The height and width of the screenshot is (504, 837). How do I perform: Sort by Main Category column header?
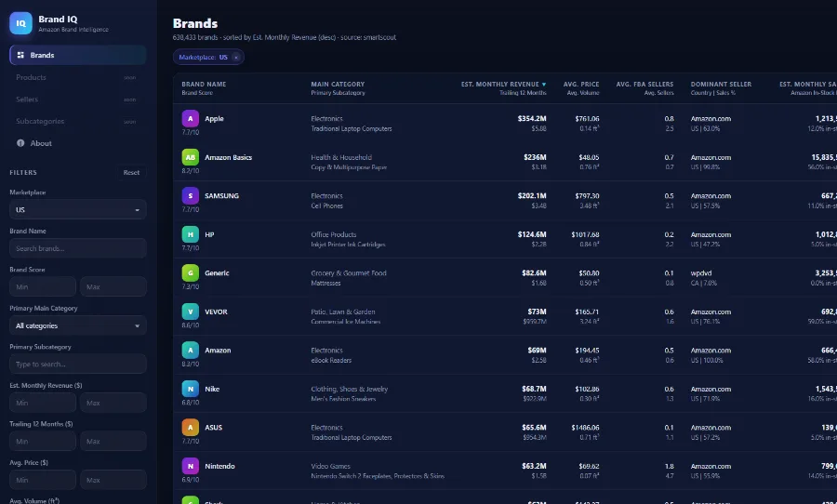(x=338, y=85)
